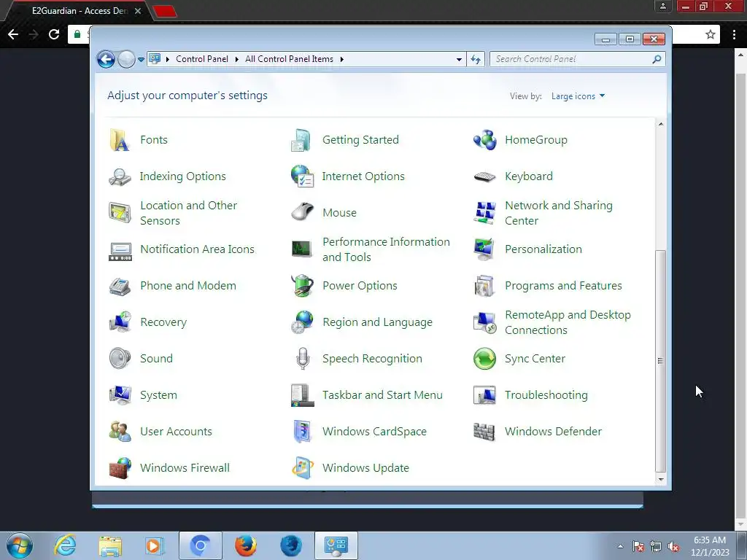The height and width of the screenshot is (560, 747).
Task: Open Performance Information and Tools icon
Action: (302, 249)
